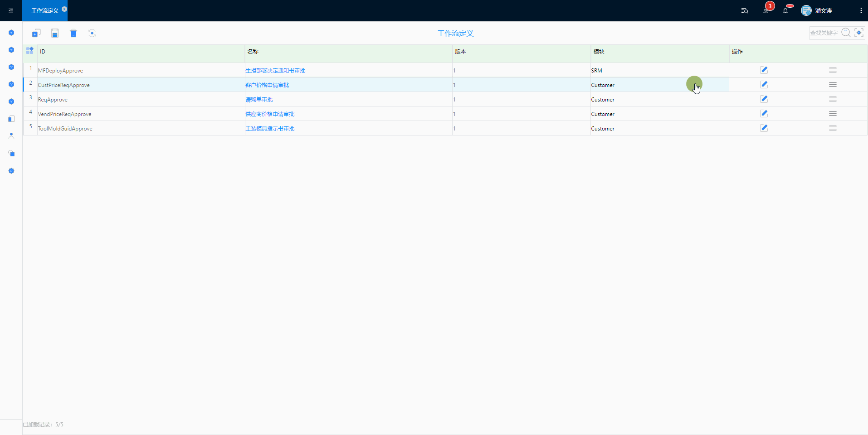Viewport: 868px width, 435px height.
Task: Open the 客户价格申请审批 link
Action: coord(267,85)
